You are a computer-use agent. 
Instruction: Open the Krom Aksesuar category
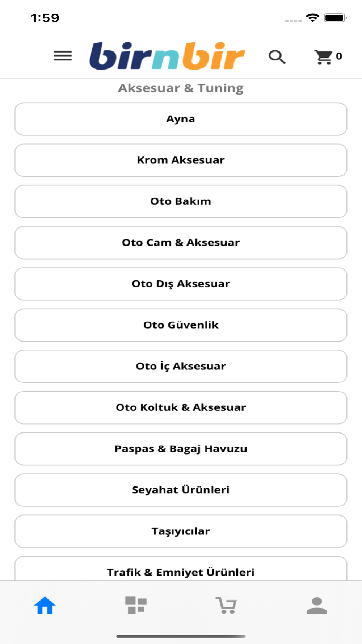(x=181, y=160)
